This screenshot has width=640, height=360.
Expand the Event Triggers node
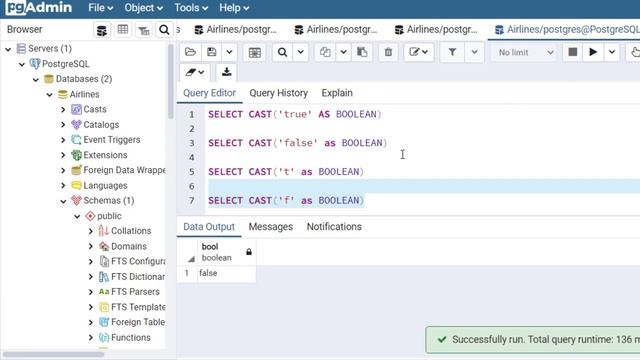click(63, 140)
